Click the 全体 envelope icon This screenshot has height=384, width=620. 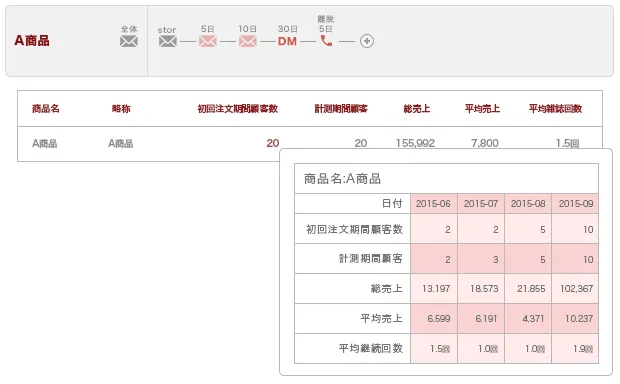pyautogui.click(x=129, y=41)
